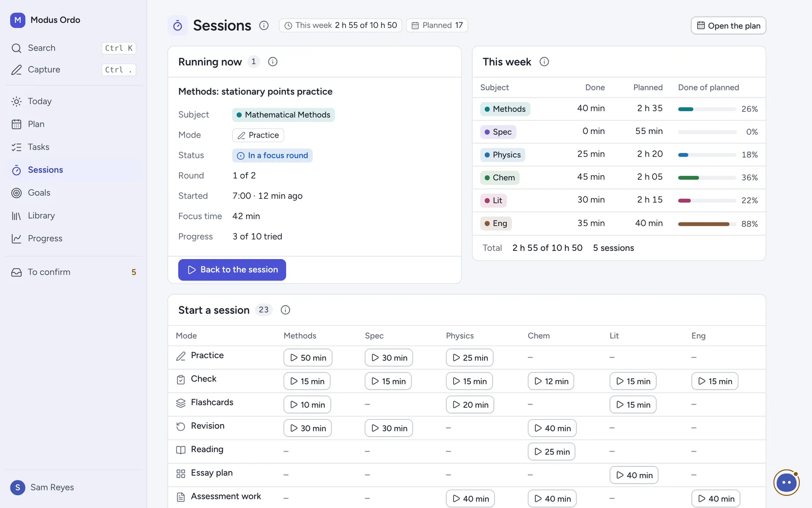Open the To confirm inbox
The width and height of the screenshot is (812, 508).
pyautogui.click(x=74, y=272)
